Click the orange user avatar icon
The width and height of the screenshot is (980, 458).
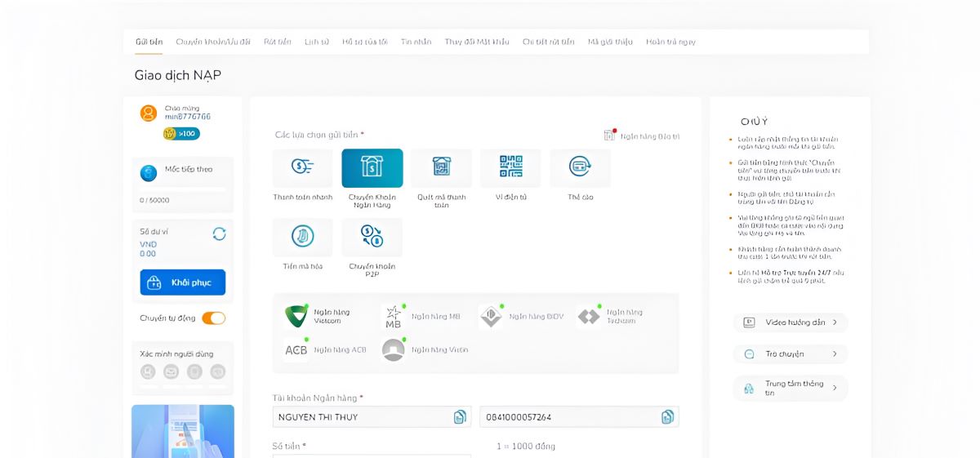point(149,113)
